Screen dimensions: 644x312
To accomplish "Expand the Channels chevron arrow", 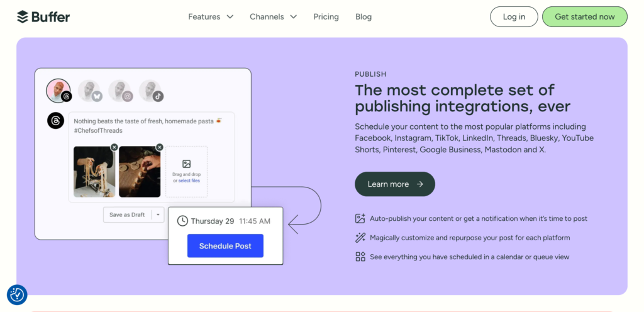I will click(293, 17).
